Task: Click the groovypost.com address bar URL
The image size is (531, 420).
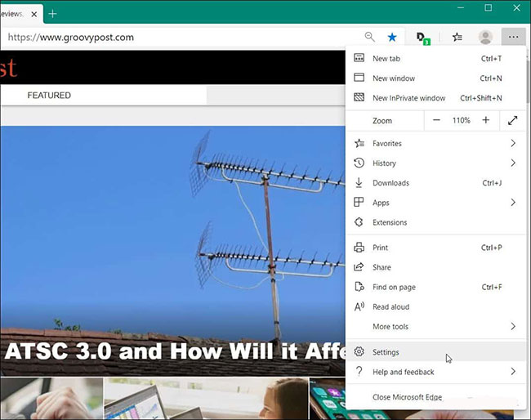Action: [x=71, y=37]
